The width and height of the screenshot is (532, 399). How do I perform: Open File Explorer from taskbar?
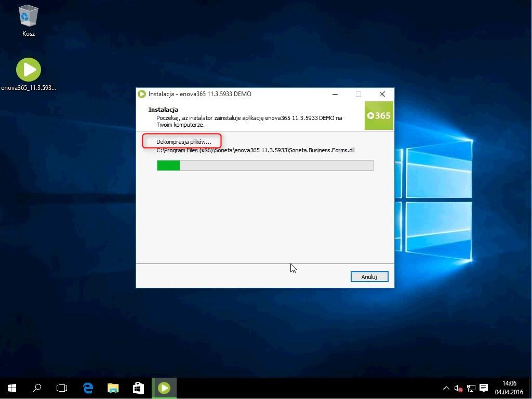tap(113, 388)
